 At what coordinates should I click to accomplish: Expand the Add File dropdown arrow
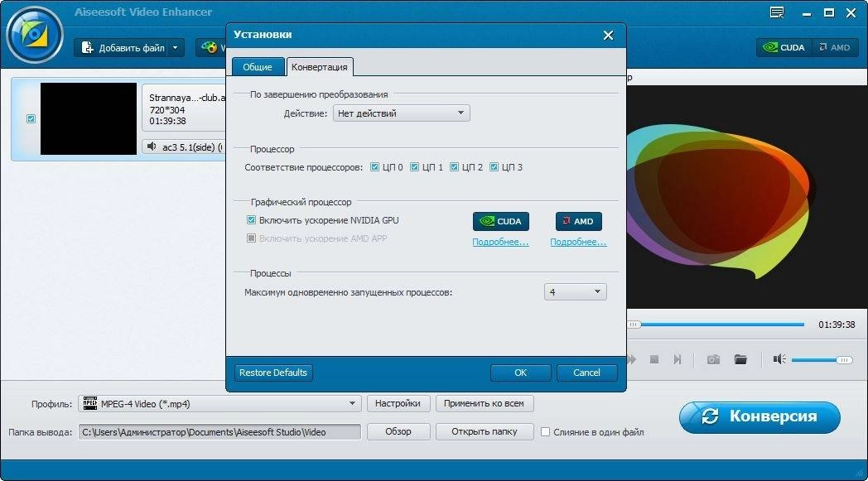click(x=176, y=47)
